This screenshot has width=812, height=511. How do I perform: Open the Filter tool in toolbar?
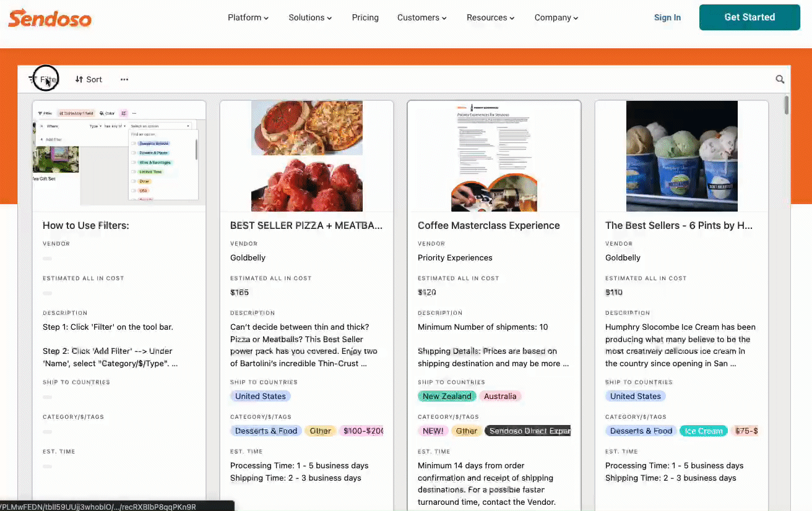pyautogui.click(x=43, y=79)
